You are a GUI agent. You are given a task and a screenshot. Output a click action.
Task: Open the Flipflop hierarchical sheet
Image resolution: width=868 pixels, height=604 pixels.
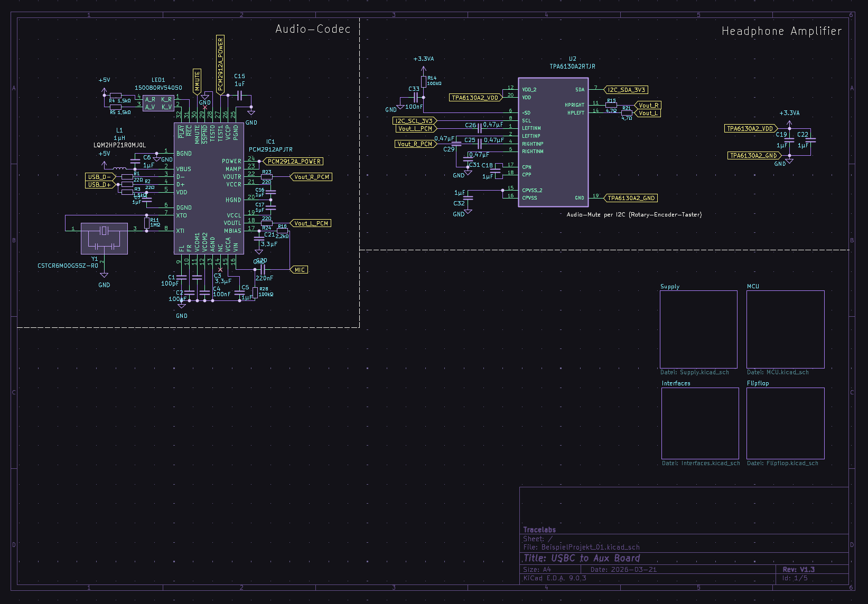pyautogui.click(x=785, y=423)
